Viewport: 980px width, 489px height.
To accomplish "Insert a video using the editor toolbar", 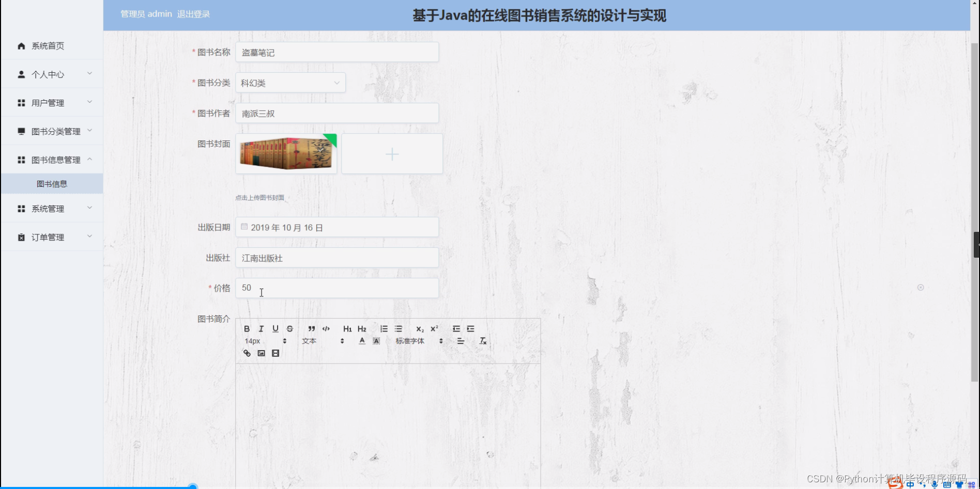I will (275, 353).
